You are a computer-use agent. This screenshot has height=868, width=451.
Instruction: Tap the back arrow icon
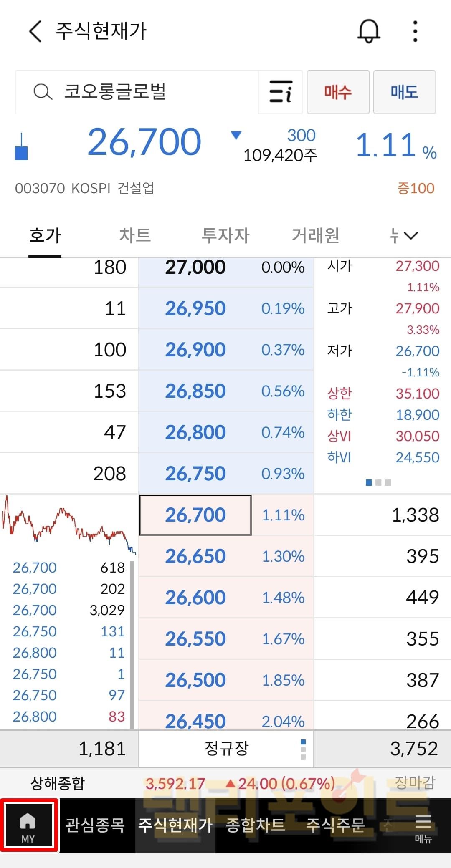(x=36, y=32)
